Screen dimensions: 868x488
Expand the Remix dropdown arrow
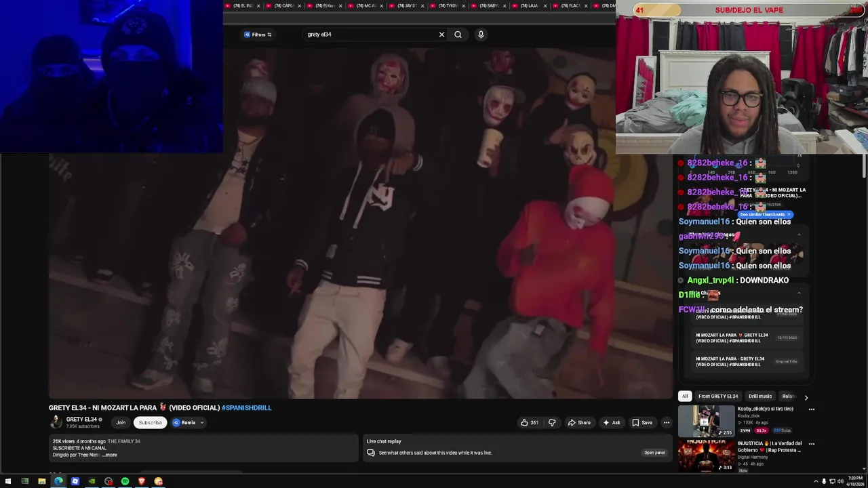[x=201, y=422]
